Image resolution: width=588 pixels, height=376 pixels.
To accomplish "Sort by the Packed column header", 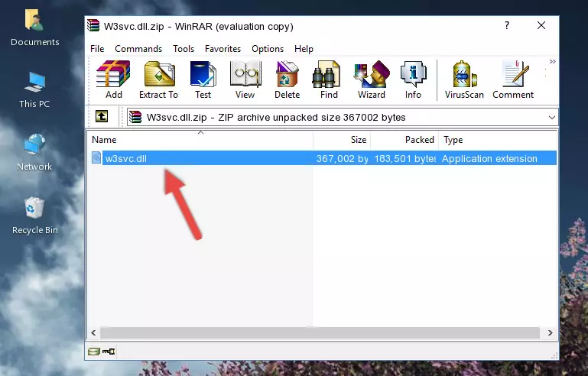I will (404, 140).
